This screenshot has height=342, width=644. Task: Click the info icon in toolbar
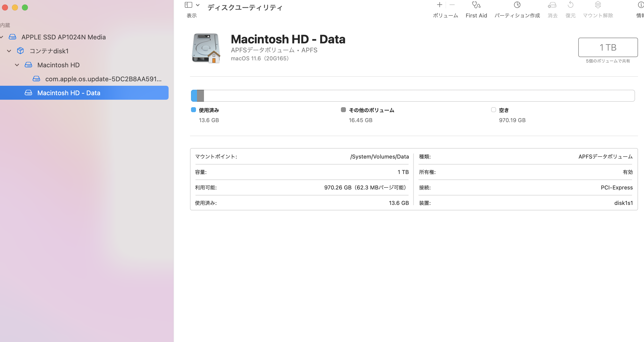[x=641, y=5]
